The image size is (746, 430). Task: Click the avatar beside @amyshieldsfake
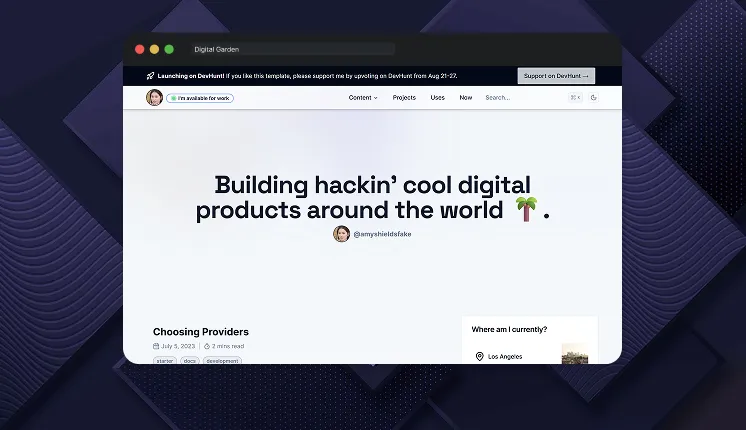pos(341,234)
